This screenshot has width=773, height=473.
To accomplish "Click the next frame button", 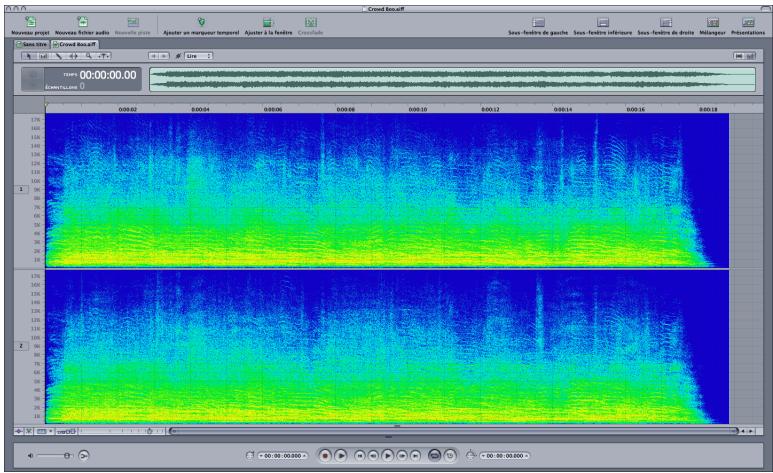I will pos(402,456).
